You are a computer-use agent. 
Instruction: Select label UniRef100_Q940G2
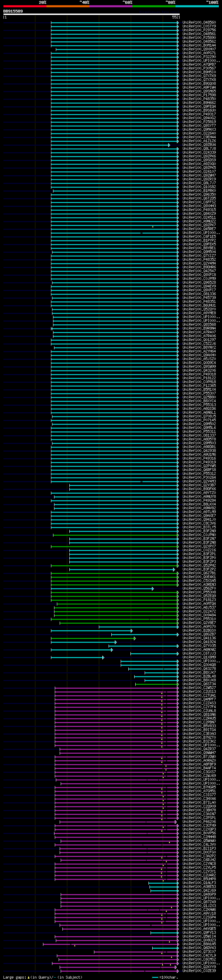pyautogui.click(x=199, y=118)
